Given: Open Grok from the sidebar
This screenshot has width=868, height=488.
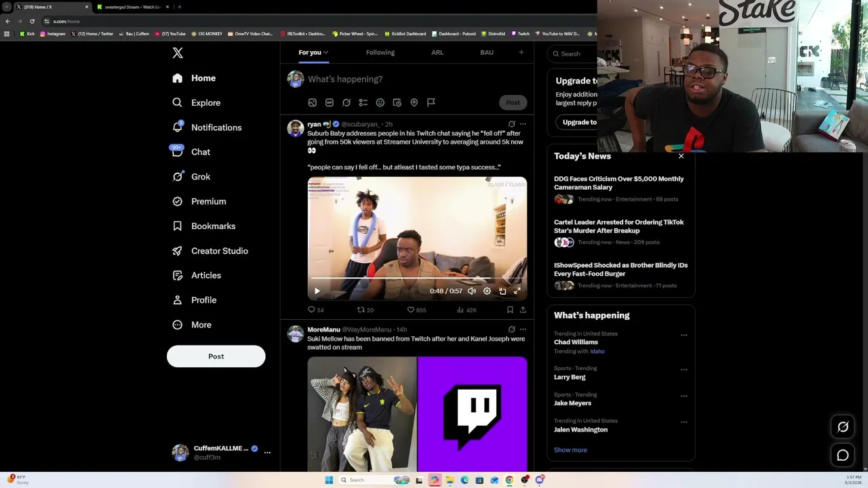Looking at the screenshot, I should pyautogui.click(x=191, y=177).
